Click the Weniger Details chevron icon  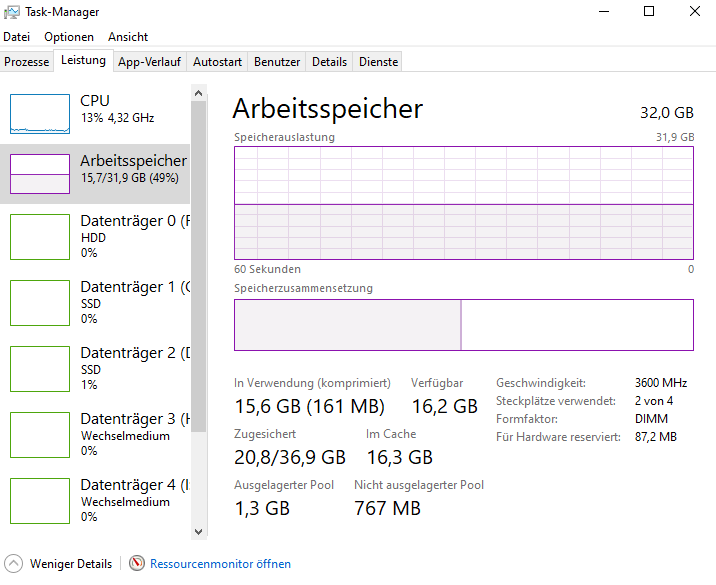pyautogui.click(x=14, y=564)
